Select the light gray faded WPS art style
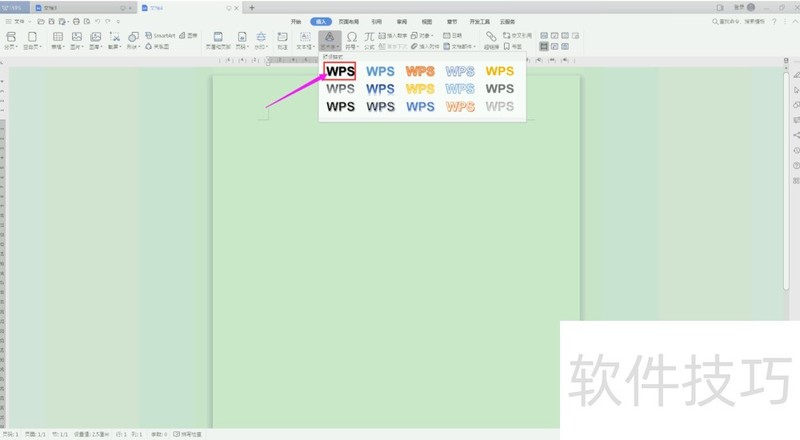Viewport: 800px width, 440px height. [499, 106]
